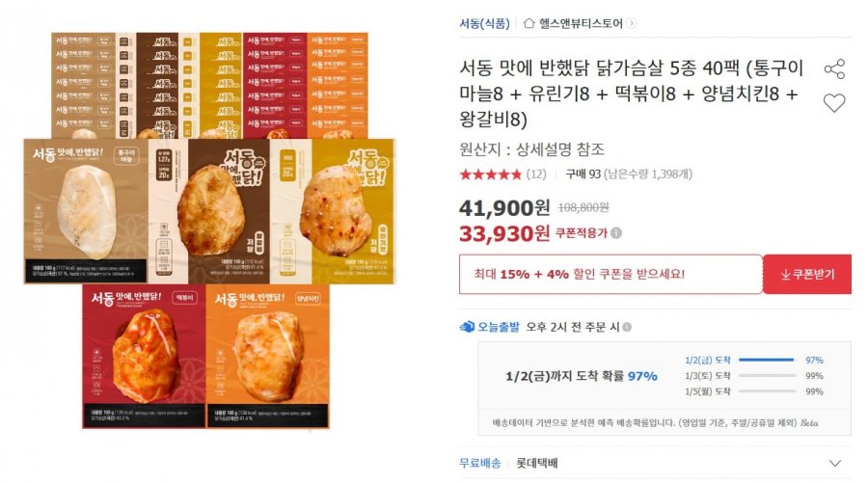Image resolution: width=868 pixels, height=483 pixels.
Task: Click the share icon beside product title
Action: pos(834,69)
